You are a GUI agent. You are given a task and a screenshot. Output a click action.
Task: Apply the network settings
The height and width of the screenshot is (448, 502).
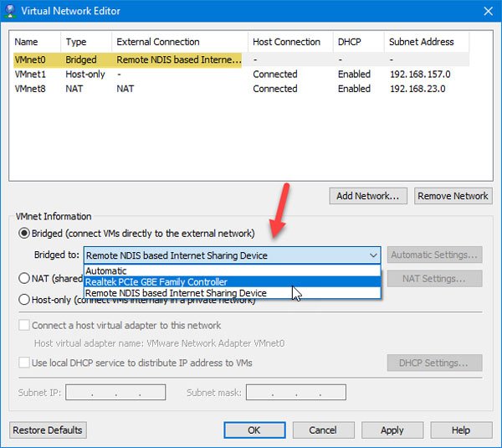(x=392, y=430)
